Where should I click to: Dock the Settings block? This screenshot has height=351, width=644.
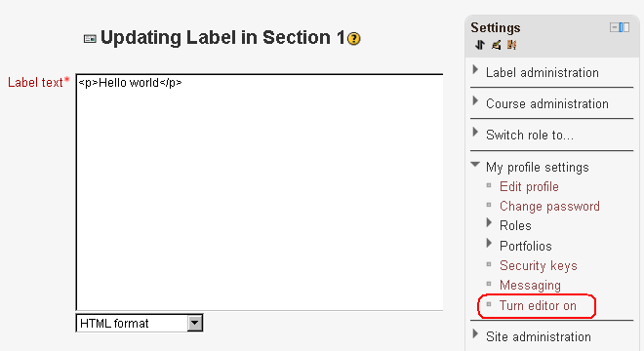(x=624, y=27)
